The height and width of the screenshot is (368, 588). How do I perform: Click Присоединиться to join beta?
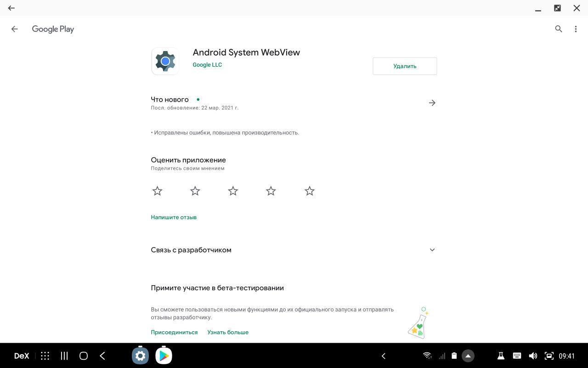pyautogui.click(x=174, y=332)
